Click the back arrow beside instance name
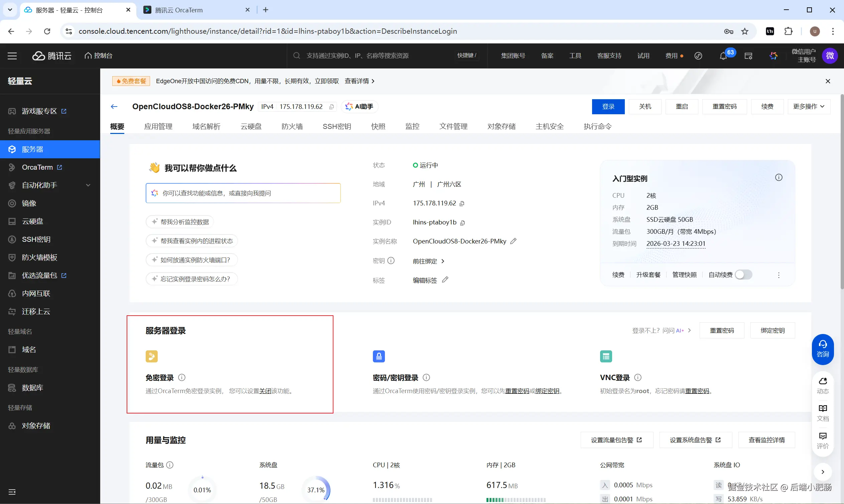Screen dimensions: 844x504 pos(114,107)
